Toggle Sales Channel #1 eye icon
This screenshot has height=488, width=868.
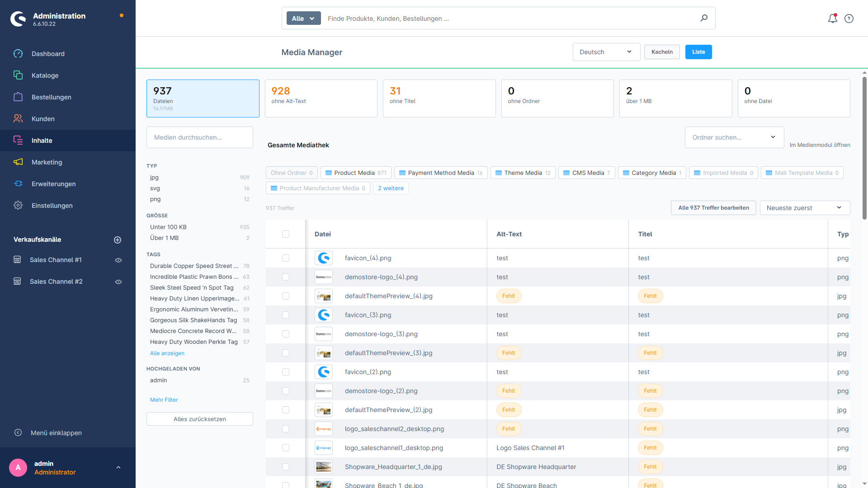pyautogui.click(x=118, y=260)
